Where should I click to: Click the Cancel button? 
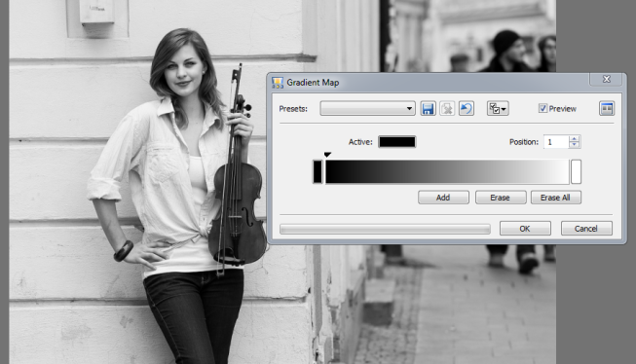[586, 229]
